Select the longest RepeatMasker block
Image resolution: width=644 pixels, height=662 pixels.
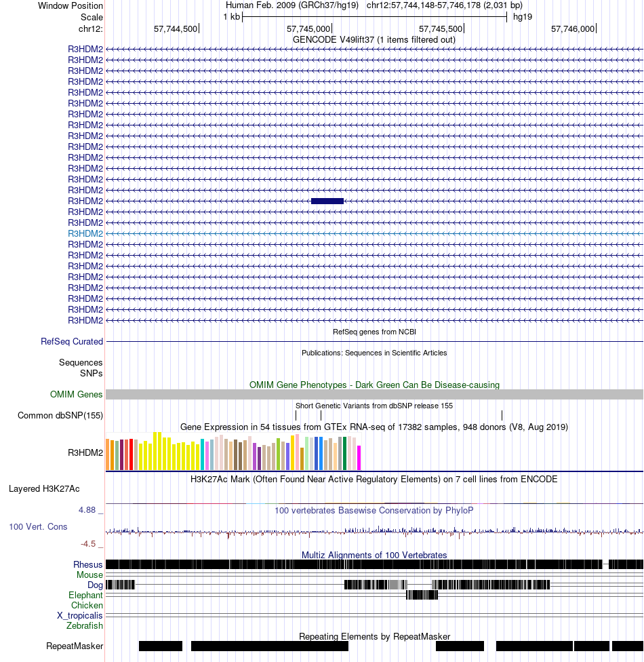(270, 646)
